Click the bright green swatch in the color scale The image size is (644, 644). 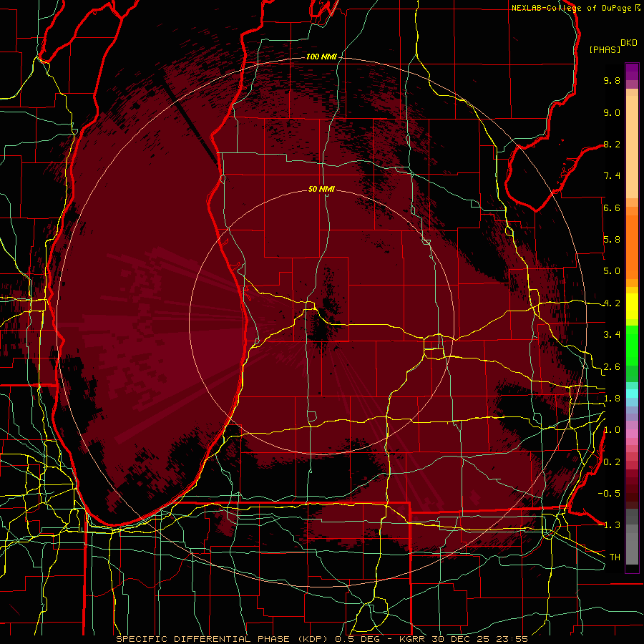click(632, 345)
